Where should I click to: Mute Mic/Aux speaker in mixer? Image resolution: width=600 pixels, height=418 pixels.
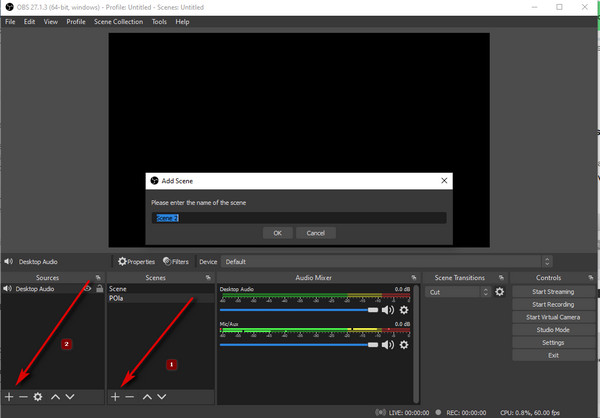(x=388, y=345)
